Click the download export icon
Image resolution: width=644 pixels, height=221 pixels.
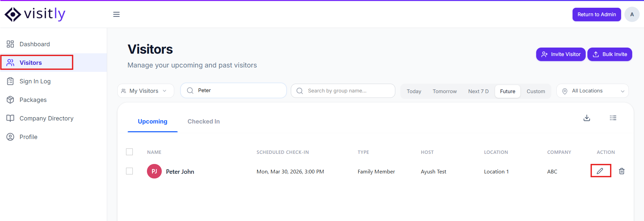pyautogui.click(x=587, y=118)
